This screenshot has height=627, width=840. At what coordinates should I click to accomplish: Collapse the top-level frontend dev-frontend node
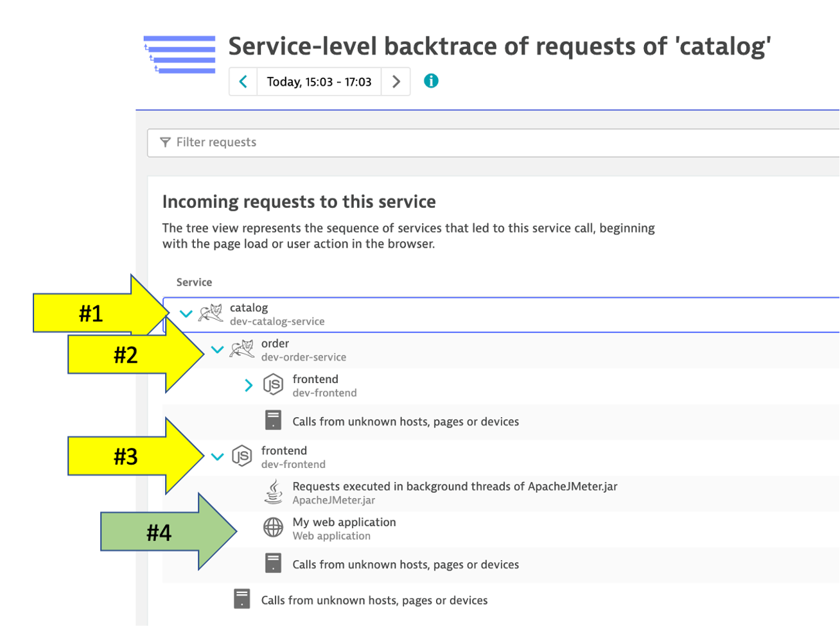217,457
